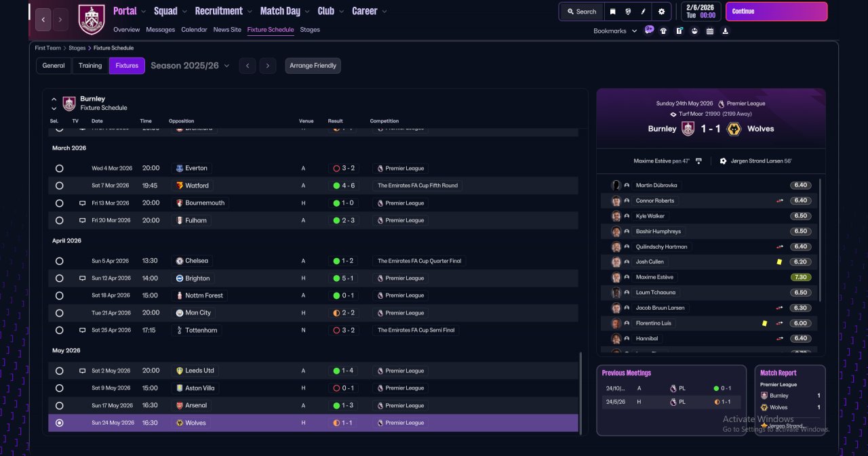Click the Search button

click(x=581, y=12)
